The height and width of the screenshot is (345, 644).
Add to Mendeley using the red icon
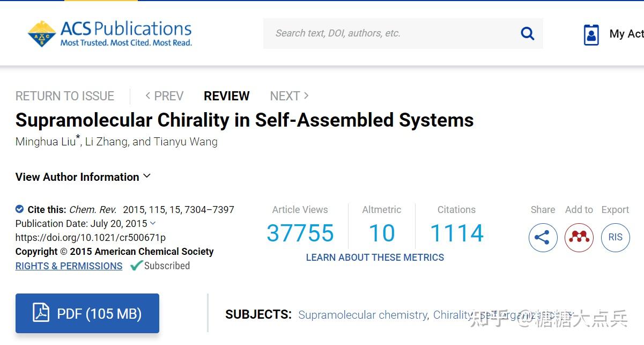pyautogui.click(x=579, y=237)
